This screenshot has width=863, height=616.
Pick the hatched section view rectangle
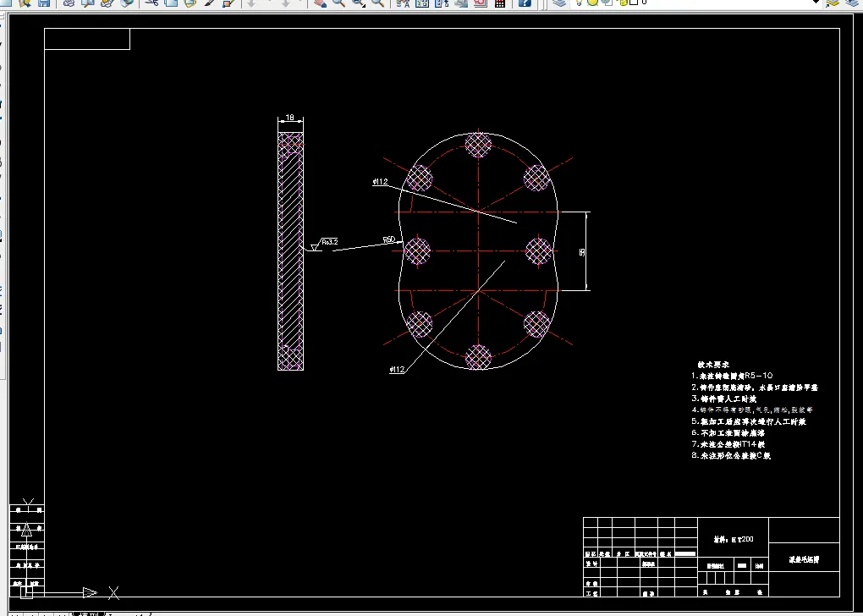point(290,251)
